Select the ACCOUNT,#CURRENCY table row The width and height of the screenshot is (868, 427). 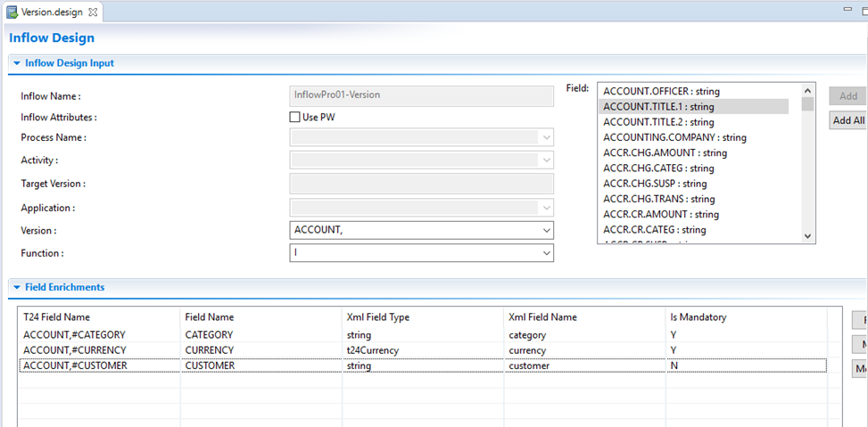click(75, 350)
